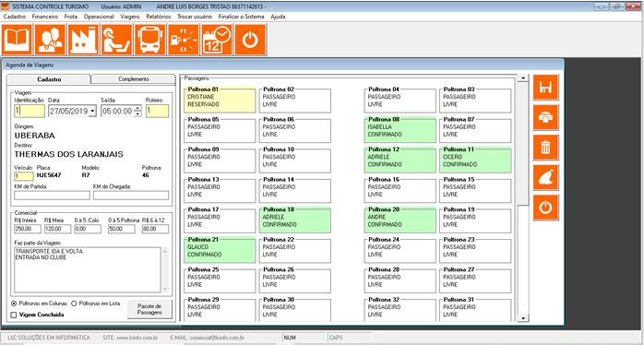Select seat Poltrona 01 reserved for Cristiane

point(220,101)
